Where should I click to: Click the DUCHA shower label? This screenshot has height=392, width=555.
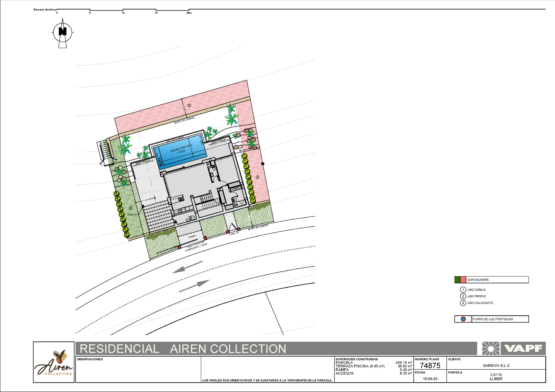[x=132, y=215]
